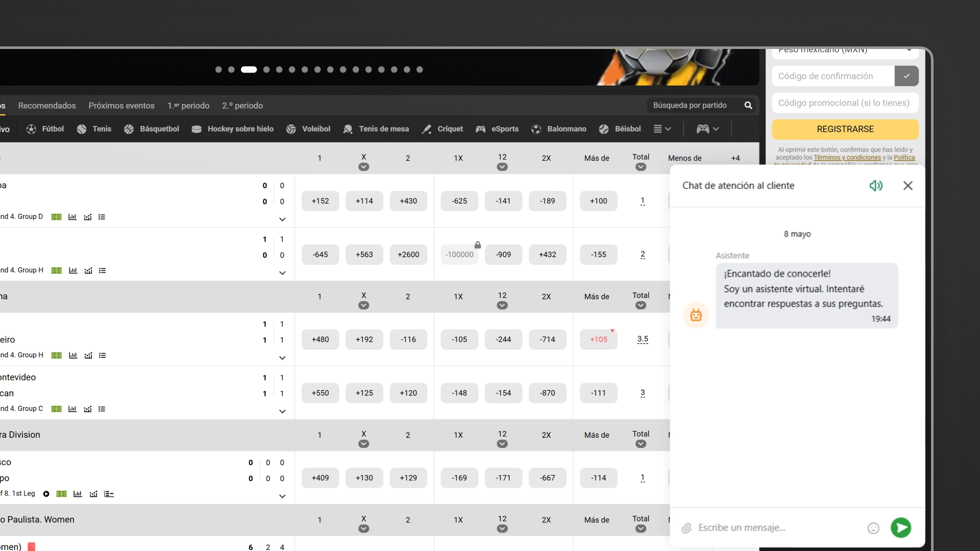The image size is (980, 551).
Task: Open list icon for Group C match
Action: (x=102, y=409)
